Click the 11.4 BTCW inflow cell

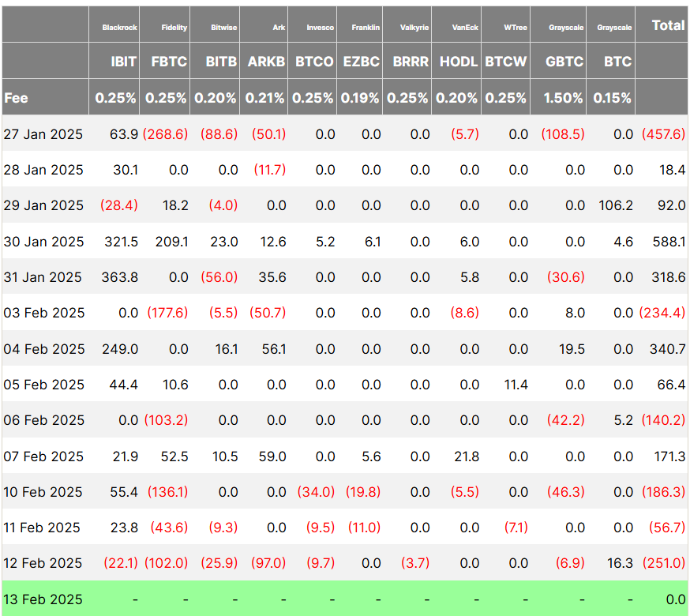(x=516, y=385)
